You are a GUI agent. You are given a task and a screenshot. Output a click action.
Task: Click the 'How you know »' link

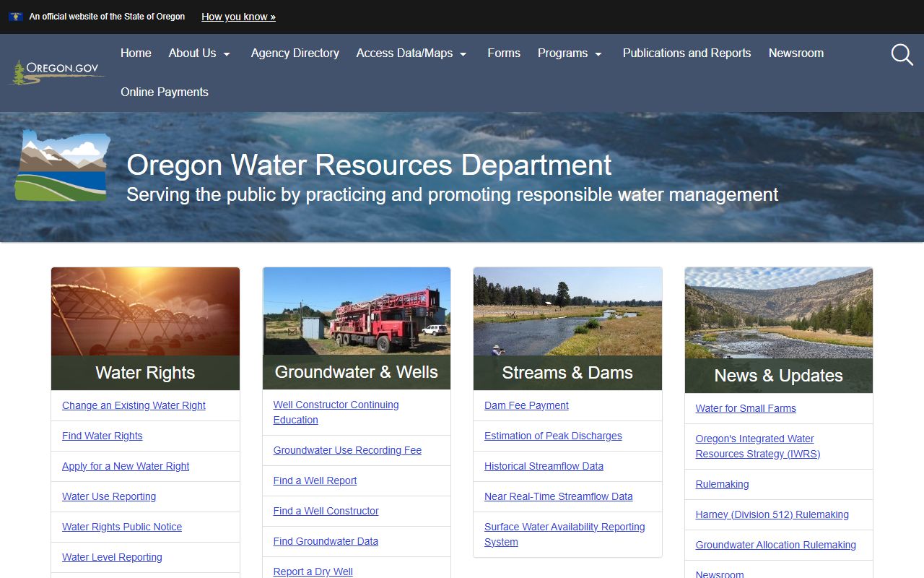coord(238,17)
